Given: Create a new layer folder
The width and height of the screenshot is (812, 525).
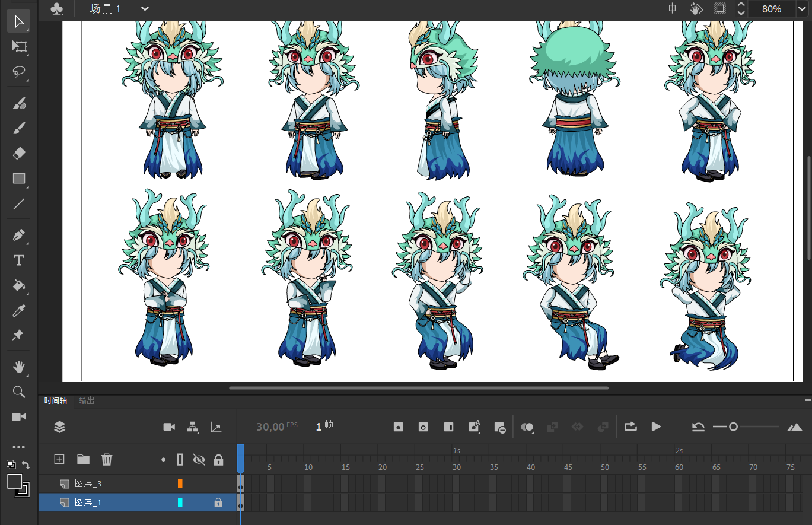Looking at the screenshot, I should (x=83, y=459).
